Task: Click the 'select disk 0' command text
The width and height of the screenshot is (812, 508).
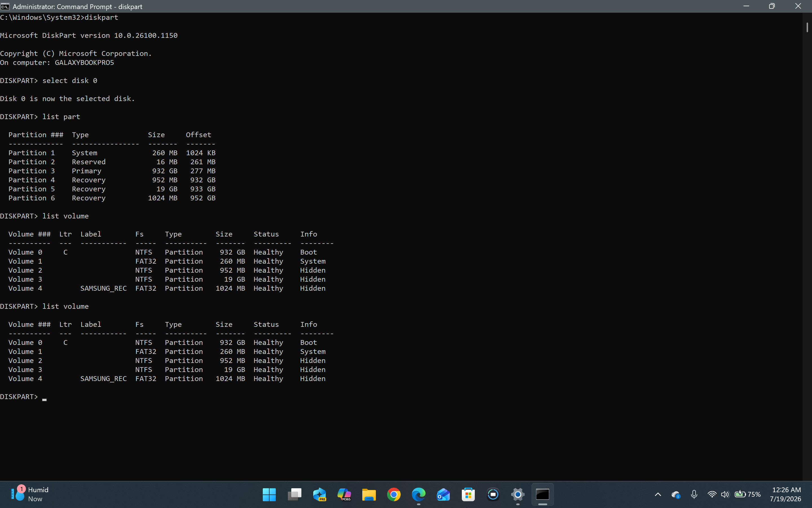Action: coord(70,81)
